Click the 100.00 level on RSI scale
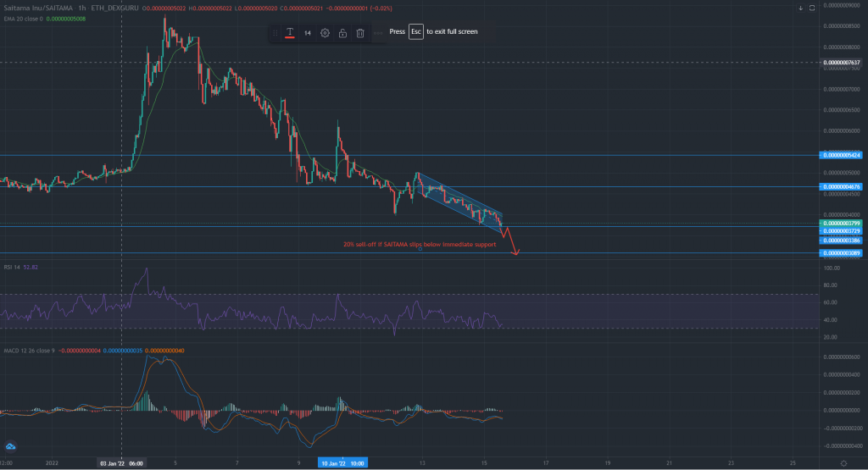The image size is (868, 470). 832,268
